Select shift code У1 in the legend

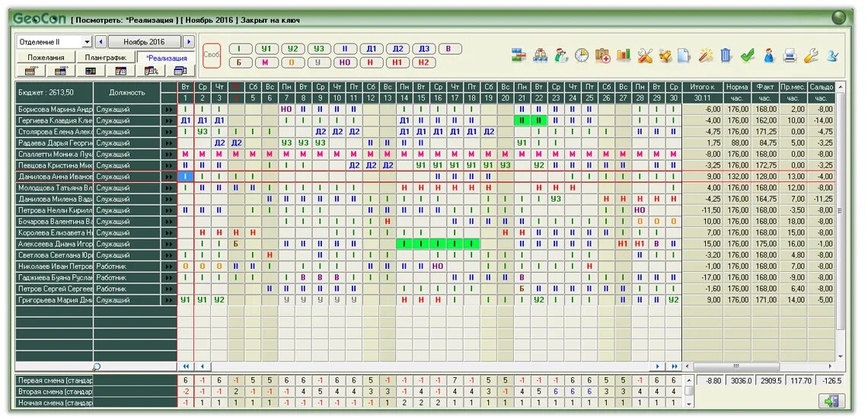pyautogui.click(x=266, y=49)
